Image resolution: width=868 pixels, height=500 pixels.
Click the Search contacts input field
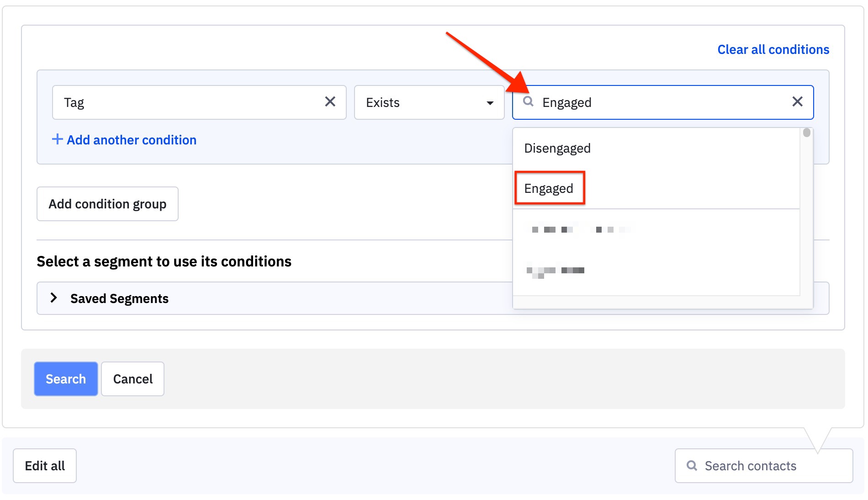pyautogui.click(x=764, y=466)
